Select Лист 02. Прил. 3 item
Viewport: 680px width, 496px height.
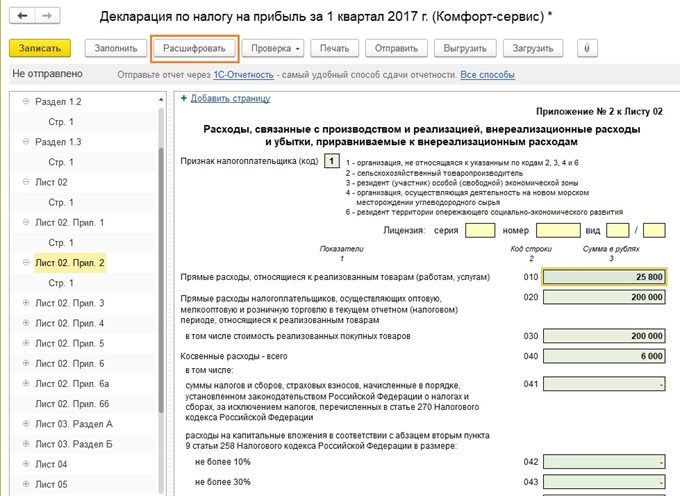click(x=69, y=303)
